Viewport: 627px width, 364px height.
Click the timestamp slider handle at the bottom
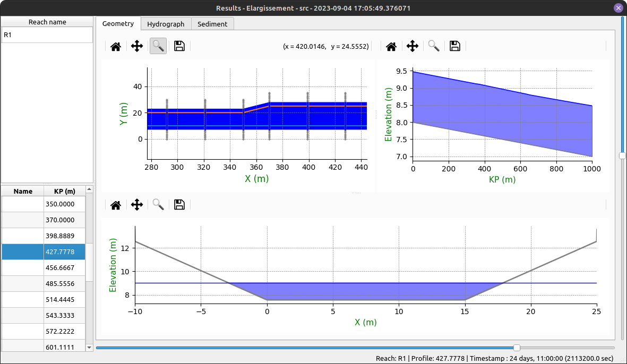(x=517, y=348)
